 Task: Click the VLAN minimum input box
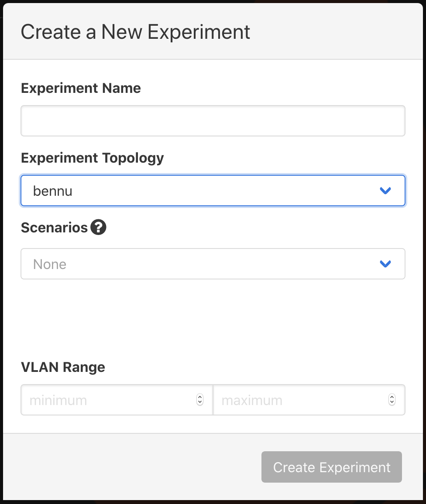click(x=109, y=400)
